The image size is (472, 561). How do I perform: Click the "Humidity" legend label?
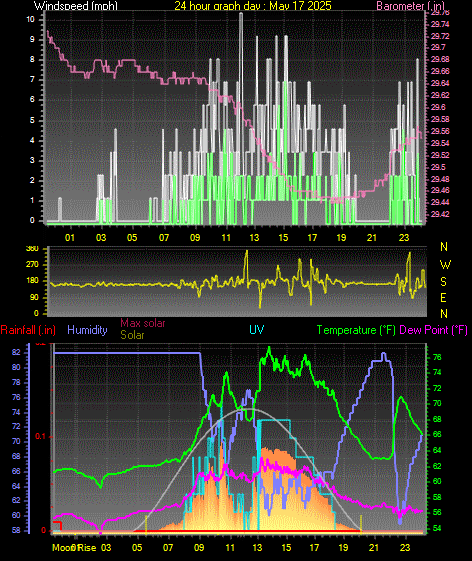[x=87, y=330]
